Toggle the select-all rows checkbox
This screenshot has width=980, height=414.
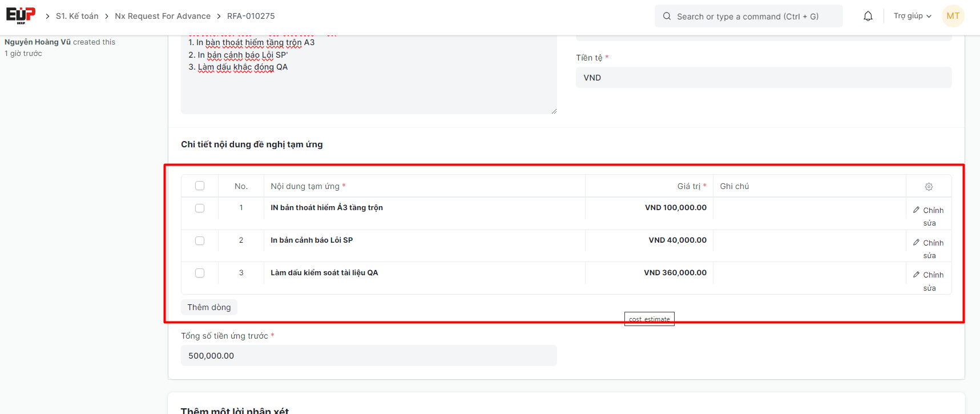point(200,186)
